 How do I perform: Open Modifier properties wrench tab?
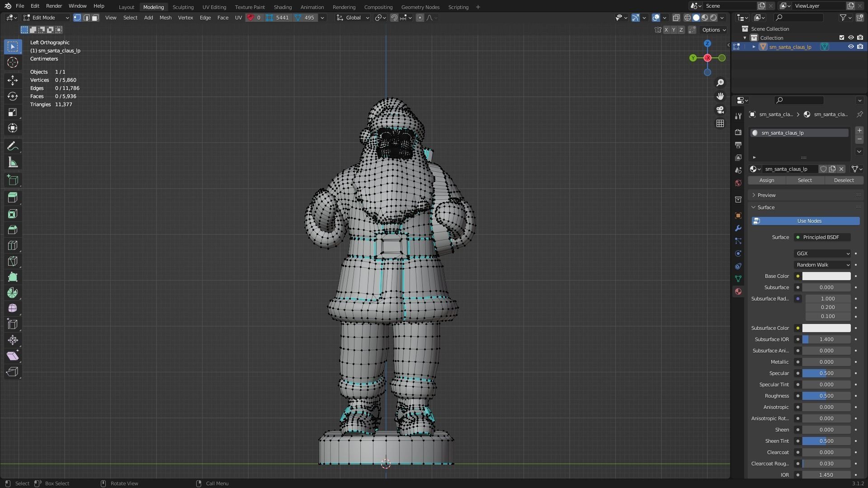(738, 228)
